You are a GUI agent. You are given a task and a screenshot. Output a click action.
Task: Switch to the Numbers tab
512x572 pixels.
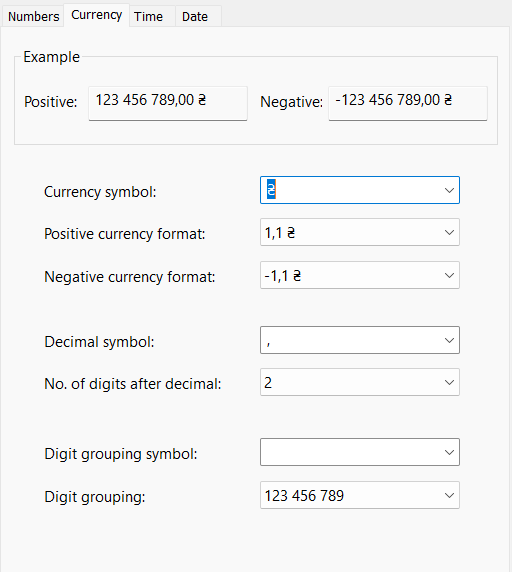[33, 16]
